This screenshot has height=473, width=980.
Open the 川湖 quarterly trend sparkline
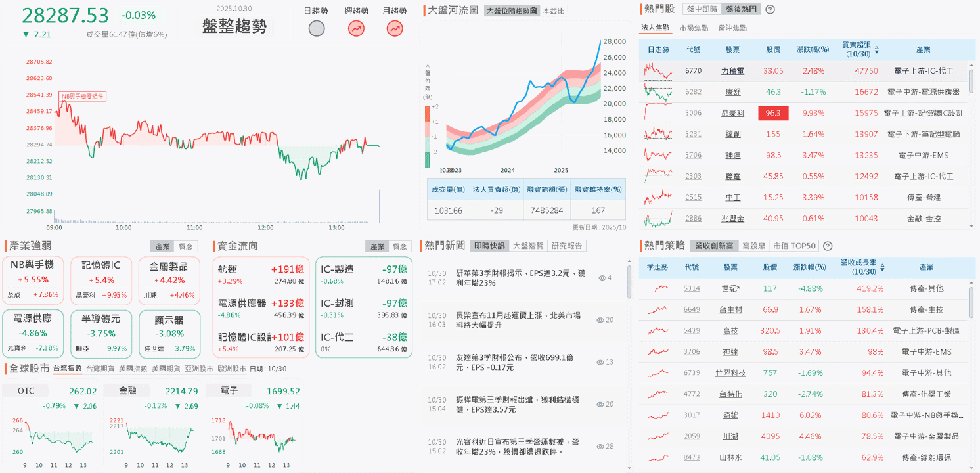point(659,436)
